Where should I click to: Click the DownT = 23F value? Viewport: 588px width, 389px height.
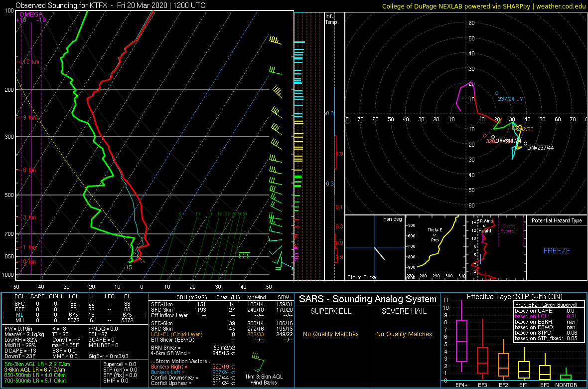tap(21, 357)
